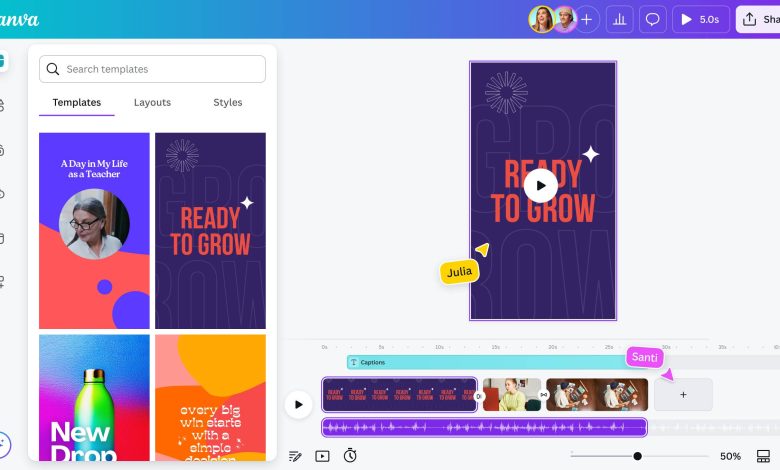
Task: Open the comments speech bubble icon
Action: (x=652, y=19)
